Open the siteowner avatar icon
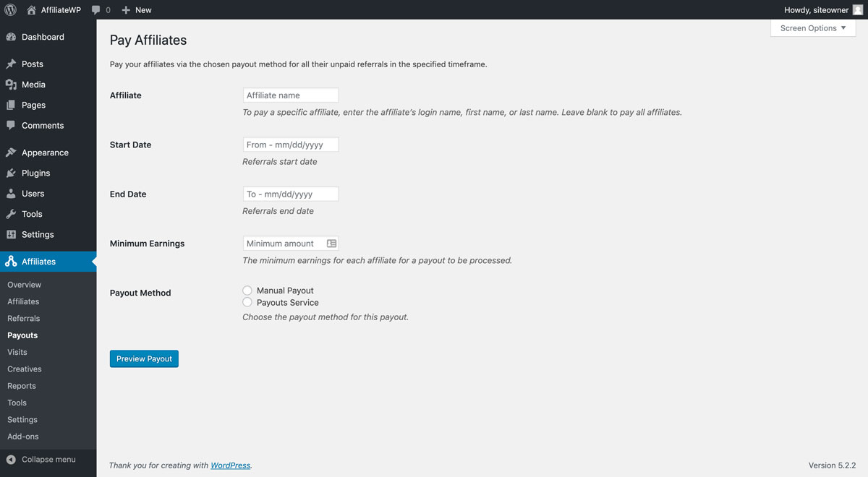This screenshot has height=477, width=868. 858,10
